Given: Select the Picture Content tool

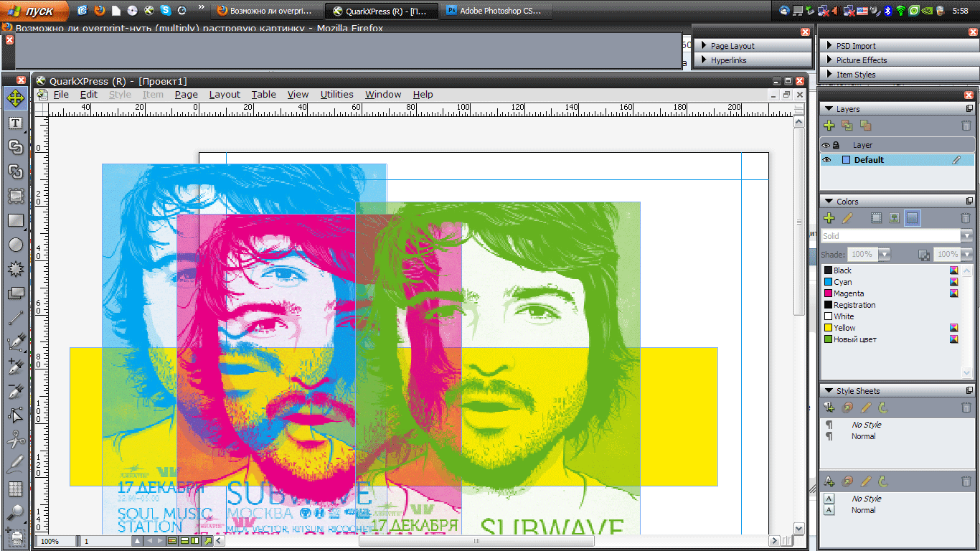Looking at the screenshot, I should [15, 196].
